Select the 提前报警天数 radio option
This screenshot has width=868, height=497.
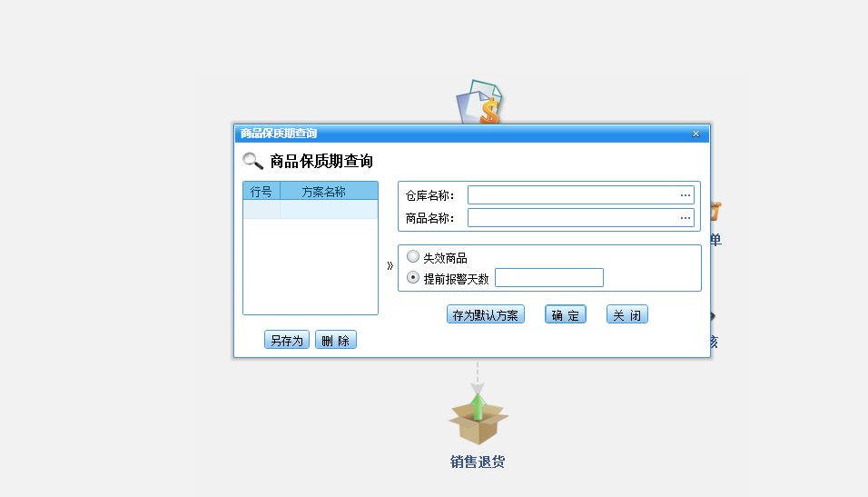413,278
